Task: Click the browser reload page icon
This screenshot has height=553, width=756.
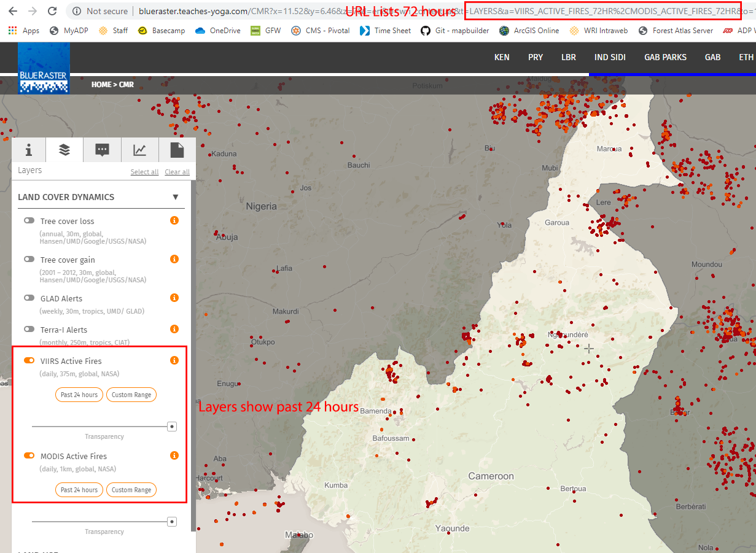Action: coord(52,11)
